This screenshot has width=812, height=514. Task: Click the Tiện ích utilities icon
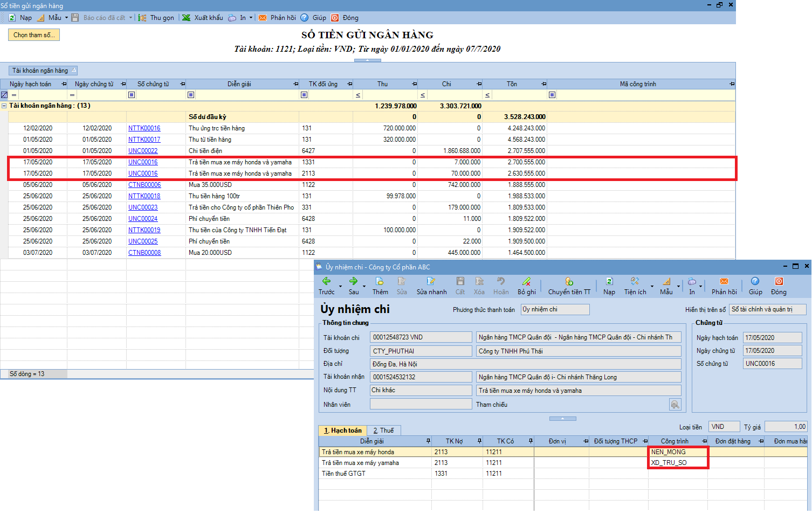click(x=635, y=281)
